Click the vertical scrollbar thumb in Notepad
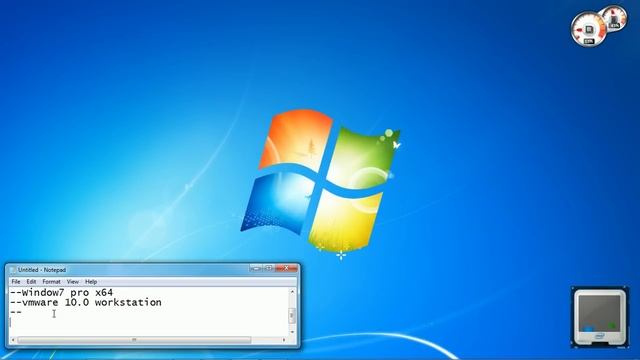This screenshot has height=360, width=640. click(x=292, y=316)
